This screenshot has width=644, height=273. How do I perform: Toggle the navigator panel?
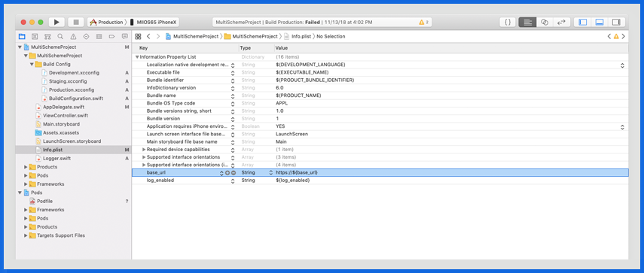582,22
